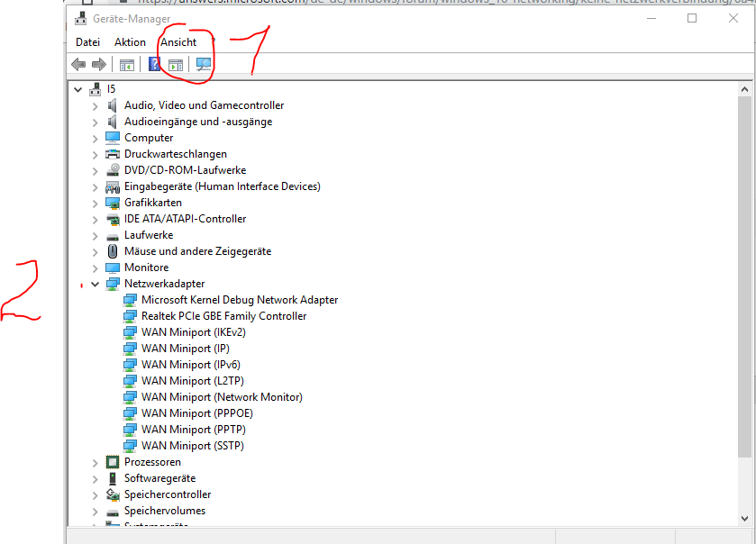Viewport: 756px width, 544px height.
Task: Select IDE ATA/ATAPI-Controller label
Action: [x=185, y=219]
